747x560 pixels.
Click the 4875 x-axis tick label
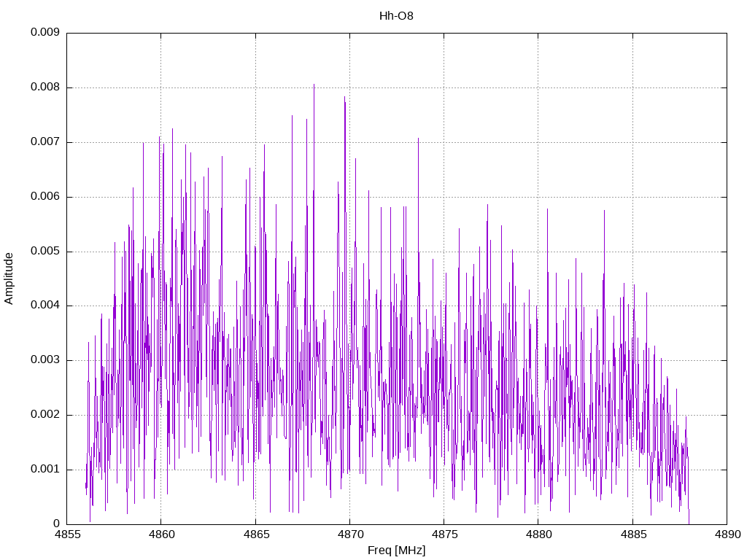coord(444,534)
